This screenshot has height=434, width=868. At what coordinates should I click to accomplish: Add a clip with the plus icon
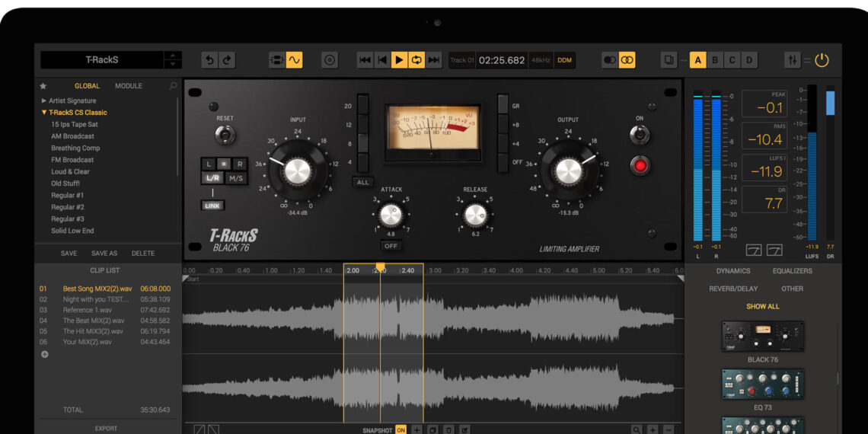pos(44,354)
